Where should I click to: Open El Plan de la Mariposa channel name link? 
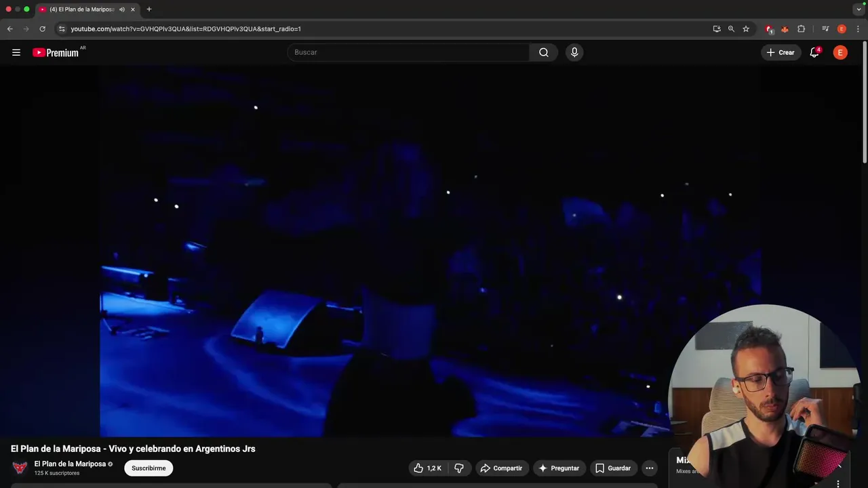click(x=70, y=464)
